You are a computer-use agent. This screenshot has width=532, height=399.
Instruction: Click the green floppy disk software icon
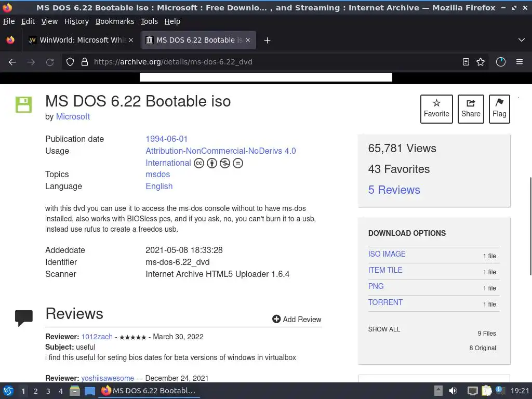pos(23,104)
